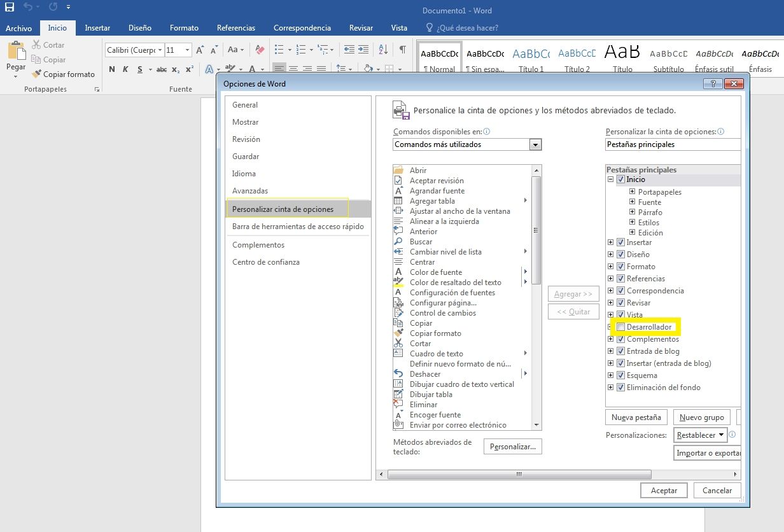Select the Abrir folder icon in commands list
784x532 pixels.
[x=399, y=170]
